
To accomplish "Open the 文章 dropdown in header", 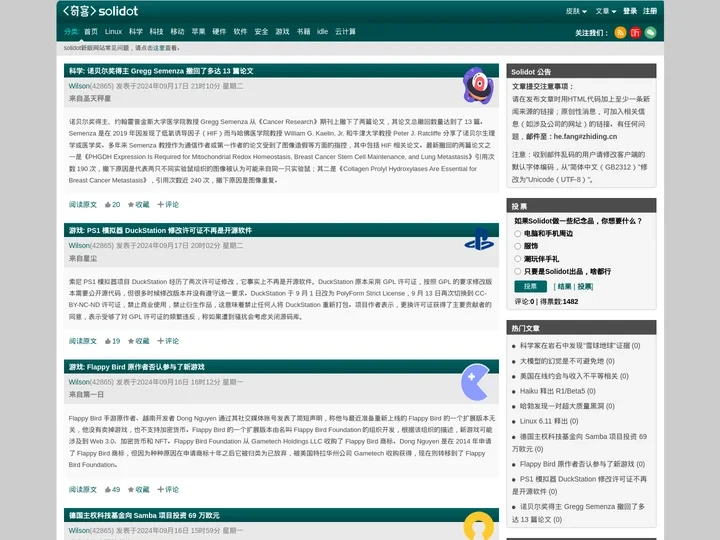I will (606, 11).
